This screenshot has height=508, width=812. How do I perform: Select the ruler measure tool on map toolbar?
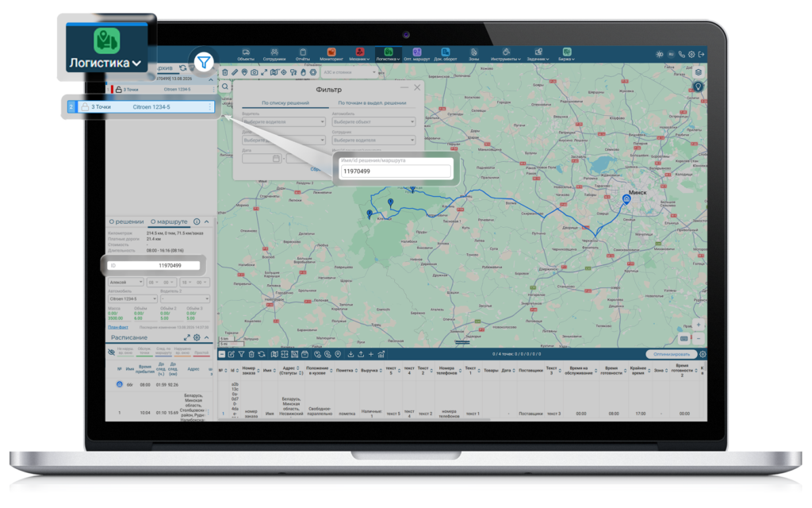235,72
